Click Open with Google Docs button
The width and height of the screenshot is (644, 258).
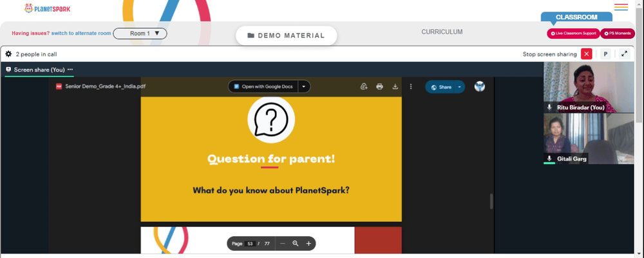pos(263,86)
